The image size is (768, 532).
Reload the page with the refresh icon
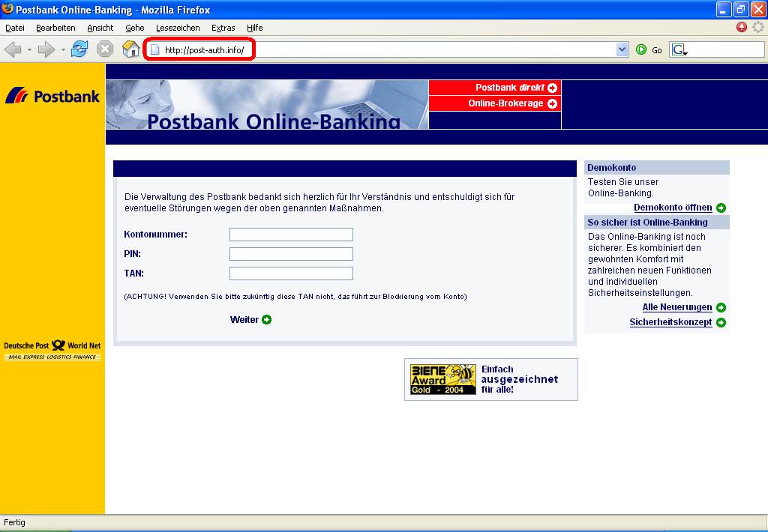[79, 49]
